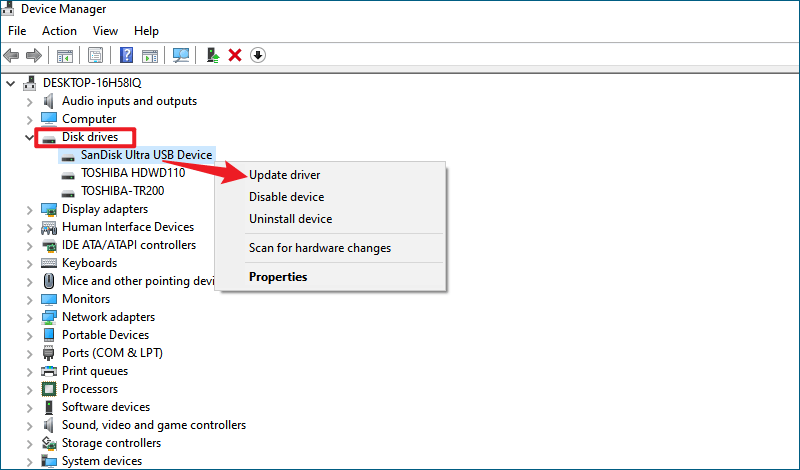The height and width of the screenshot is (470, 800).
Task: Select the Computer category label
Action: (x=89, y=119)
